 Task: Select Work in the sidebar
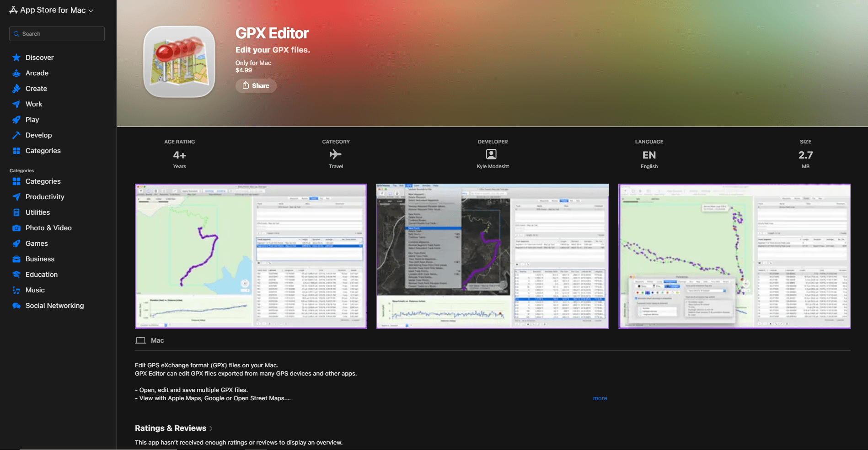(34, 104)
